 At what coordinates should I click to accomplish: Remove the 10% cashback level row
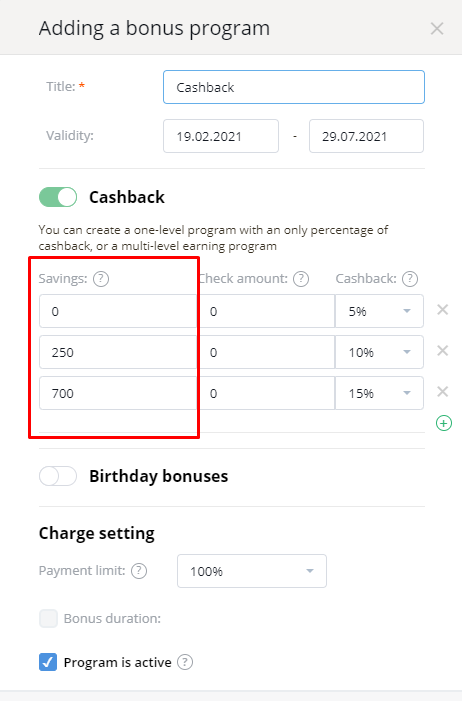tap(442, 350)
